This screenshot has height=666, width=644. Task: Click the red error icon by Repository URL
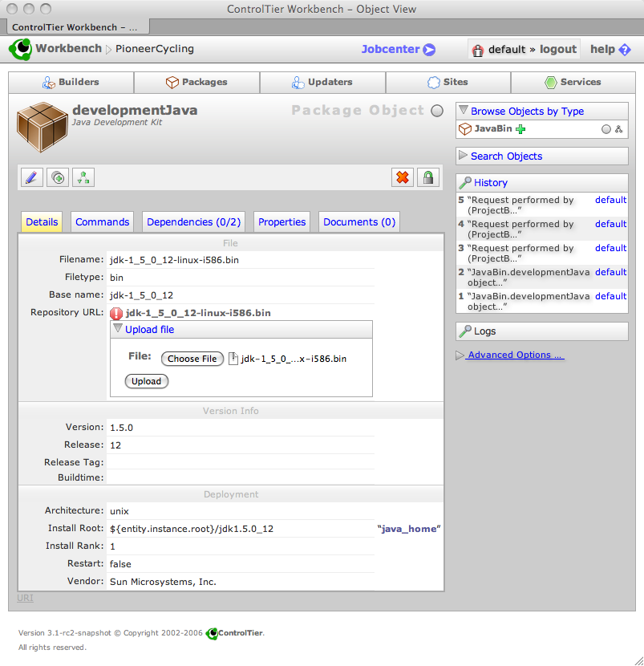pos(116,314)
